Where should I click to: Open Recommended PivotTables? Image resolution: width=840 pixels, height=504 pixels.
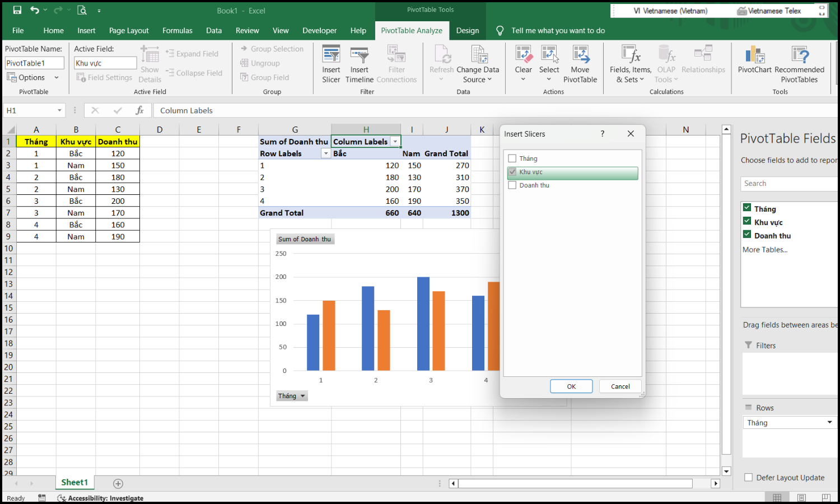[x=800, y=63]
